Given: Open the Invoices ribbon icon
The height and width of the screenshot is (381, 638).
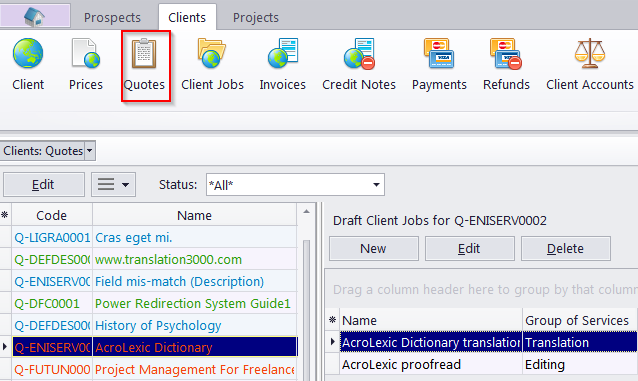Looking at the screenshot, I should point(282,64).
